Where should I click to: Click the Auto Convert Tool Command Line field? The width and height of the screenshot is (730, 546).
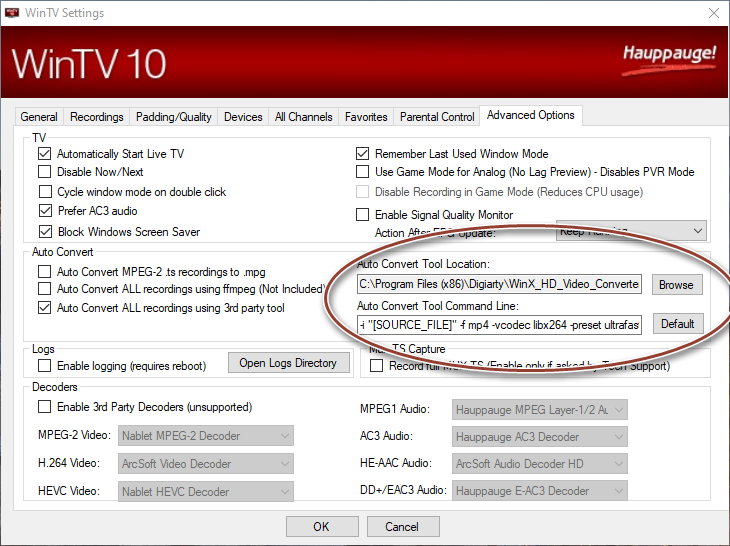[499, 324]
